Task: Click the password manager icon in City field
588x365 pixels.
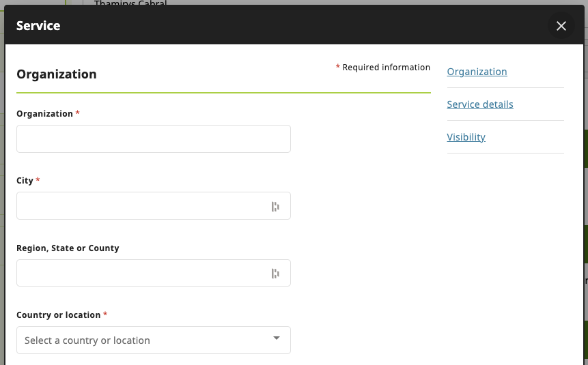Action: (x=275, y=207)
